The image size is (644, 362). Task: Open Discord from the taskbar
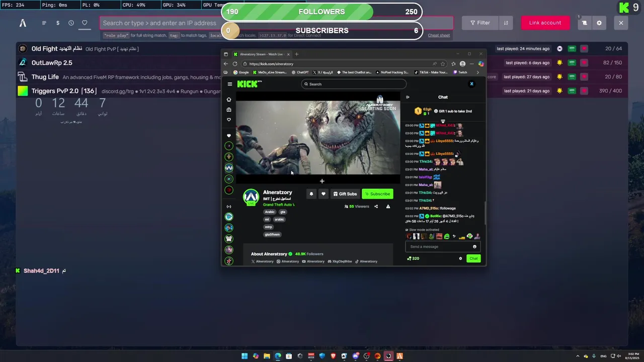click(x=355, y=356)
